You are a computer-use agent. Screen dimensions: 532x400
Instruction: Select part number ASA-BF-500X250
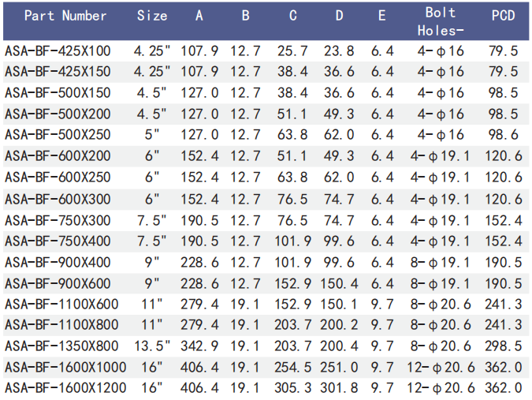(58, 134)
